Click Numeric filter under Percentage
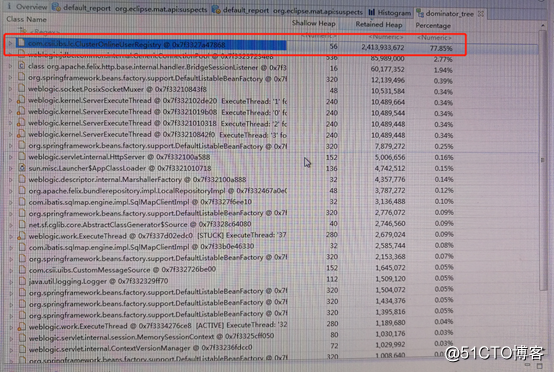 tap(434, 37)
